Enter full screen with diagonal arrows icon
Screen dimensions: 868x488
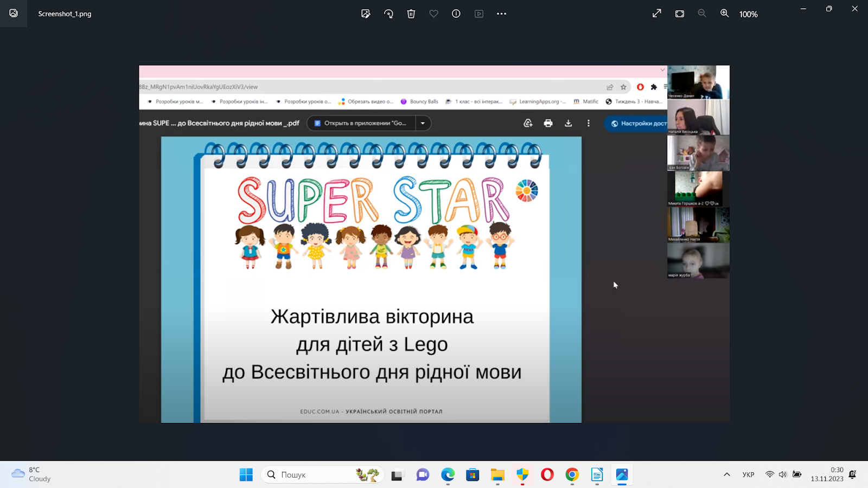point(657,14)
